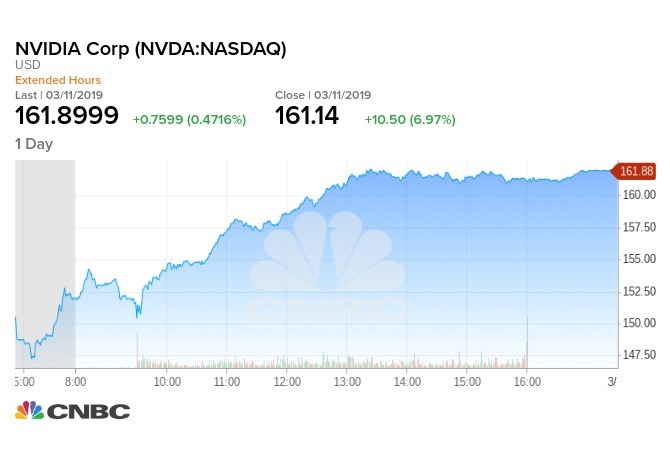The image size is (670, 450).
Task: Click the red 161.88 current price tag
Action: 637,171
